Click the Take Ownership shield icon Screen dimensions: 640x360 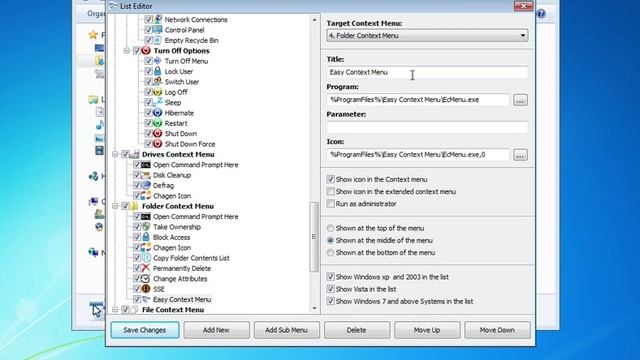click(x=146, y=227)
